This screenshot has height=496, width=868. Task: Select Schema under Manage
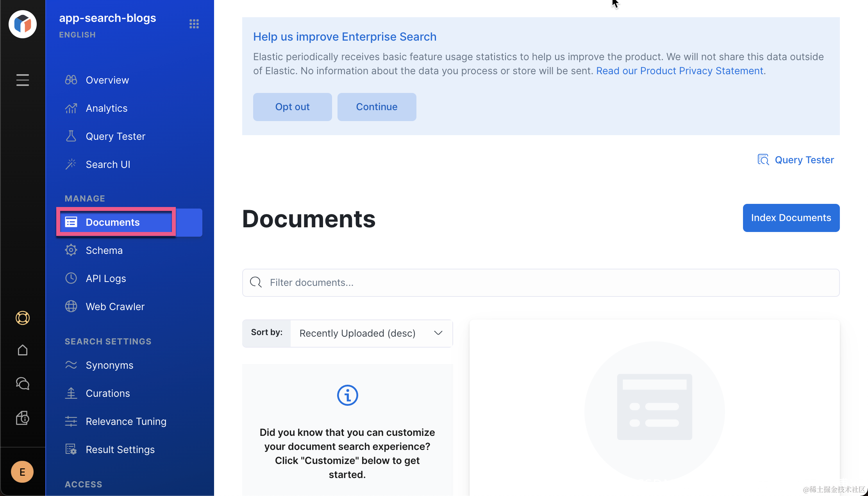pos(104,250)
